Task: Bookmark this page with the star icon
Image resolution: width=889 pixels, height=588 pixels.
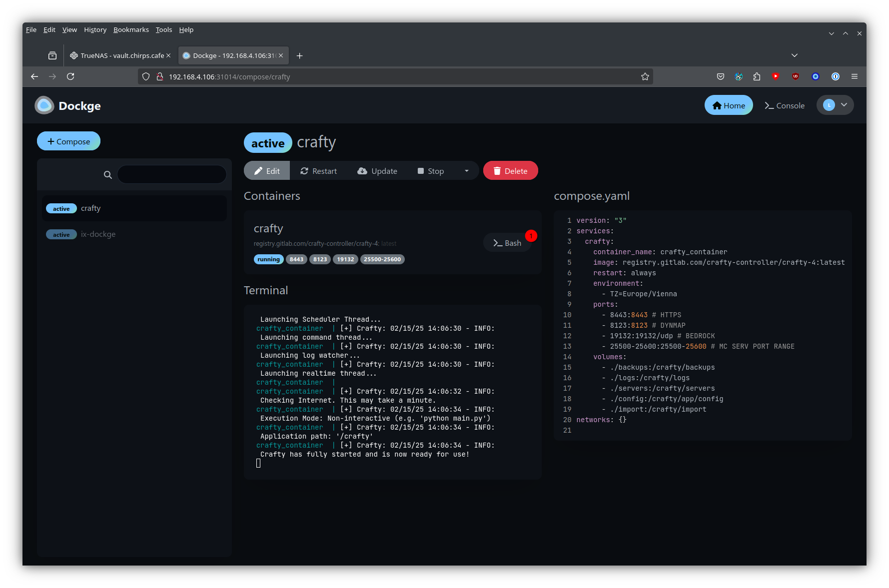Action: pos(645,76)
